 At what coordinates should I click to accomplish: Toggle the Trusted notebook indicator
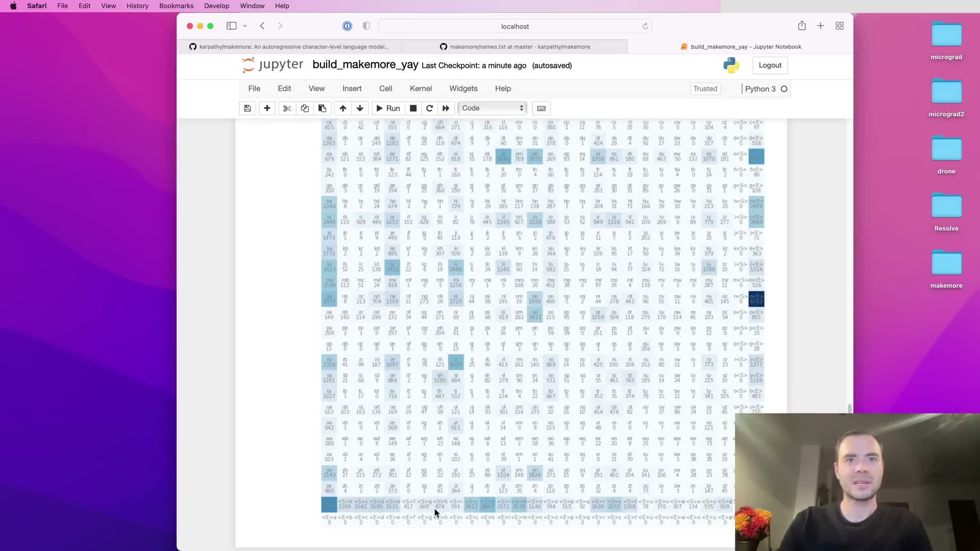click(x=705, y=89)
